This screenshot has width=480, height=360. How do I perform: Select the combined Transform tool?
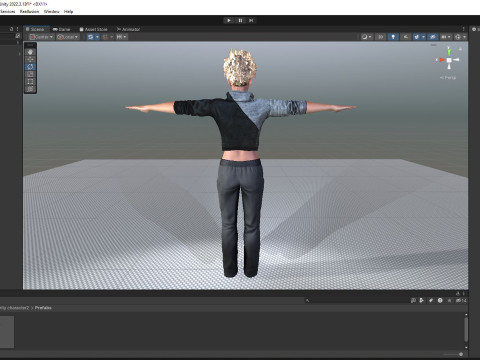click(x=30, y=89)
